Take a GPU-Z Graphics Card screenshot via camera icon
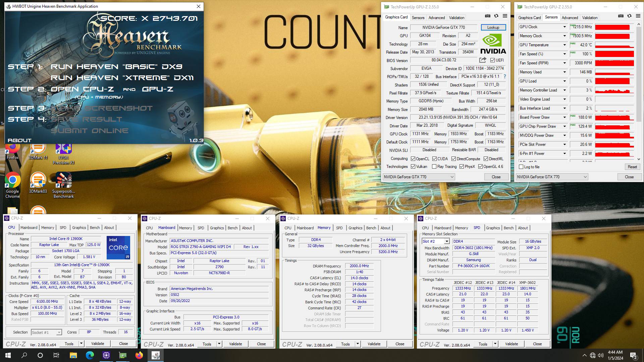 [x=488, y=16]
